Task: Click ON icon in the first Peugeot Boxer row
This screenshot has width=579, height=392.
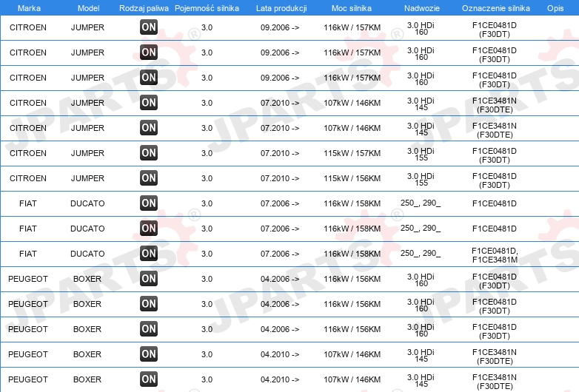Action: click(149, 279)
